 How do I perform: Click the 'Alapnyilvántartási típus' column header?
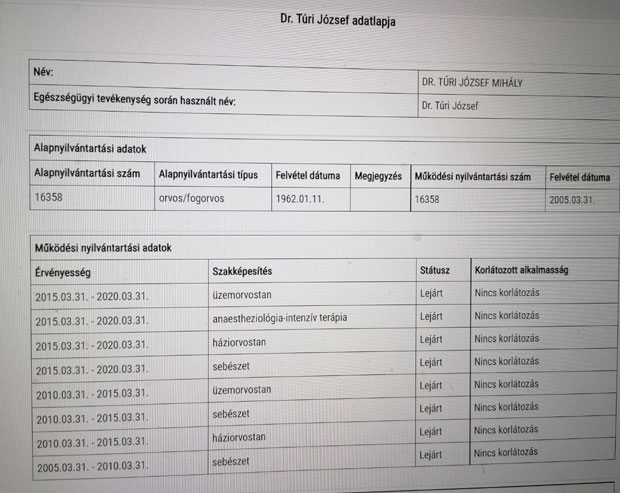tap(208, 174)
